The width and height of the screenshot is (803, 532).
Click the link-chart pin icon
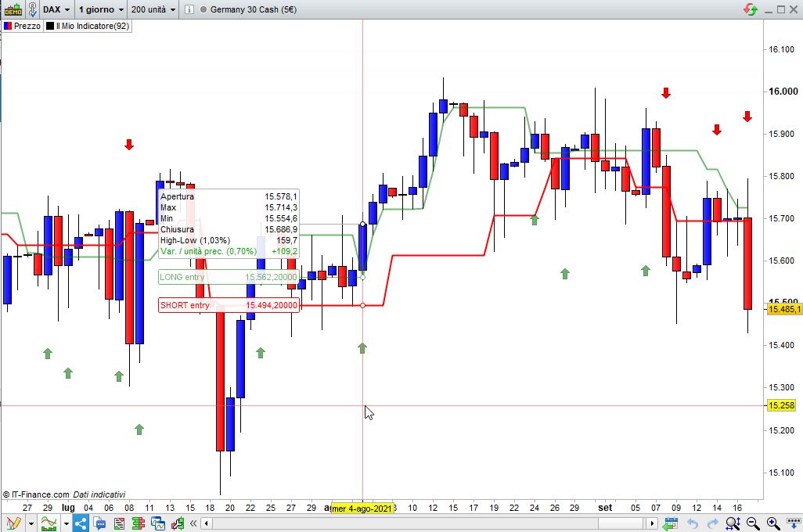click(x=32, y=9)
